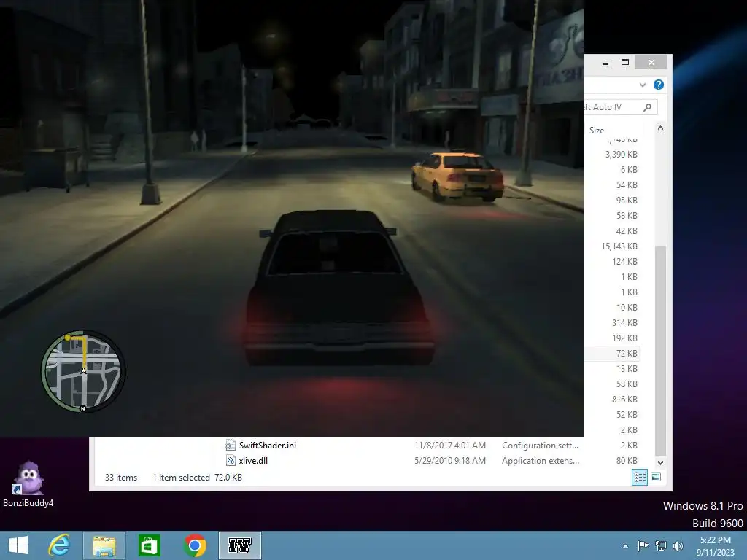The width and height of the screenshot is (747, 560).
Task: Click the 816 KB size cell
Action: (624, 399)
